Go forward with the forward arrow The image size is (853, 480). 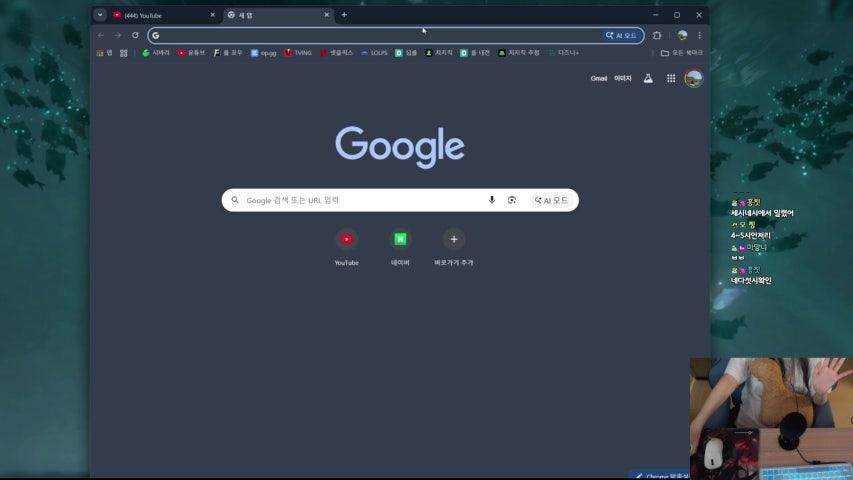pyautogui.click(x=118, y=35)
